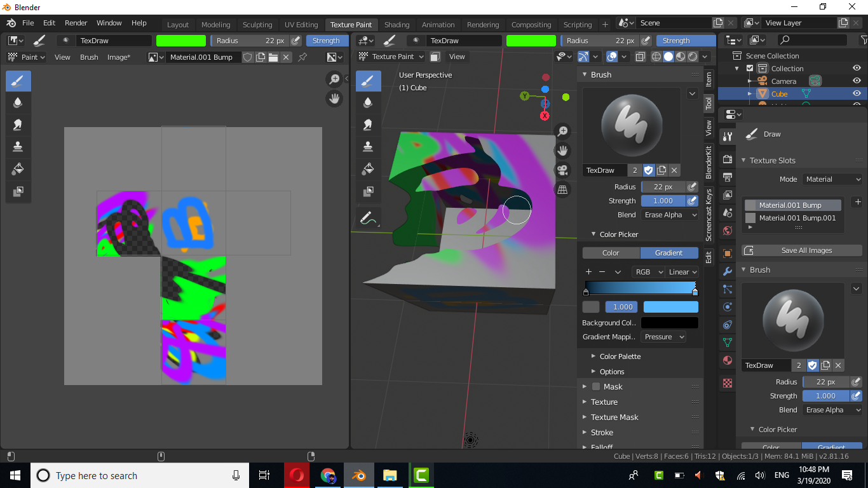Open the Texture Slots Mode dropdown
The width and height of the screenshot is (868, 488).
pyautogui.click(x=832, y=179)
